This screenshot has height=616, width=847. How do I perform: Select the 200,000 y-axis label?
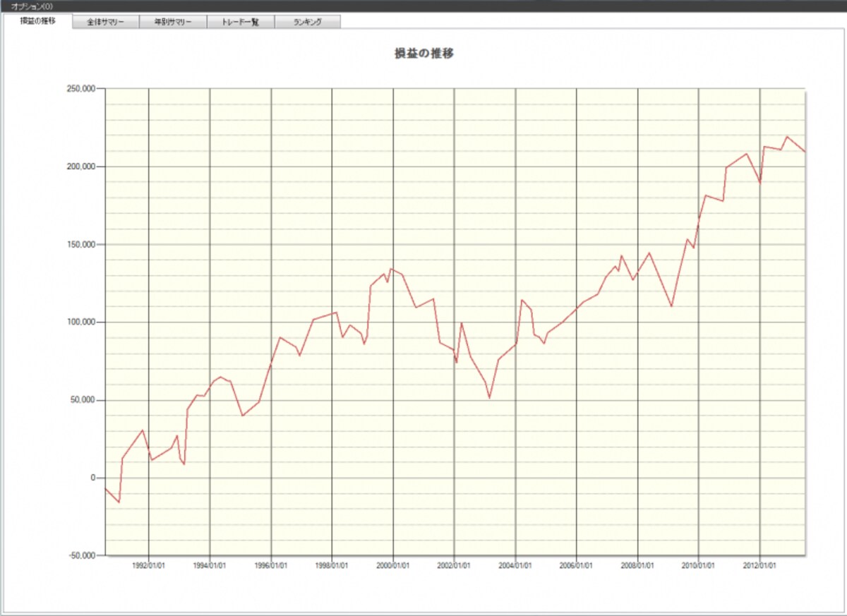pos(80,167)
